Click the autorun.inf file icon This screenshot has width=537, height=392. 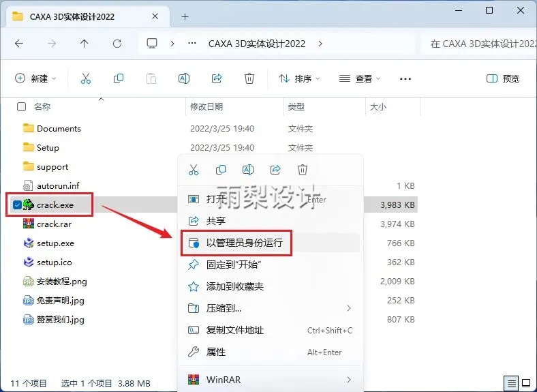[x=28, y=185]
